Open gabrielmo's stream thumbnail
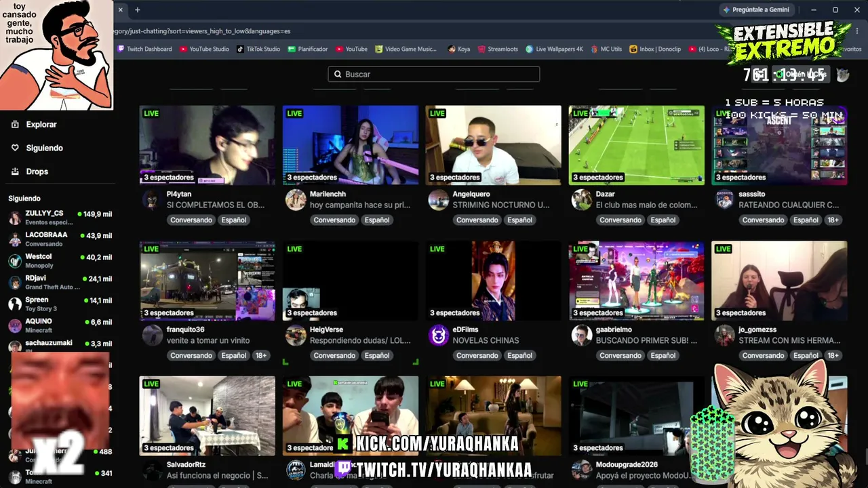This screenshot has width=868, height=488. 637,281
